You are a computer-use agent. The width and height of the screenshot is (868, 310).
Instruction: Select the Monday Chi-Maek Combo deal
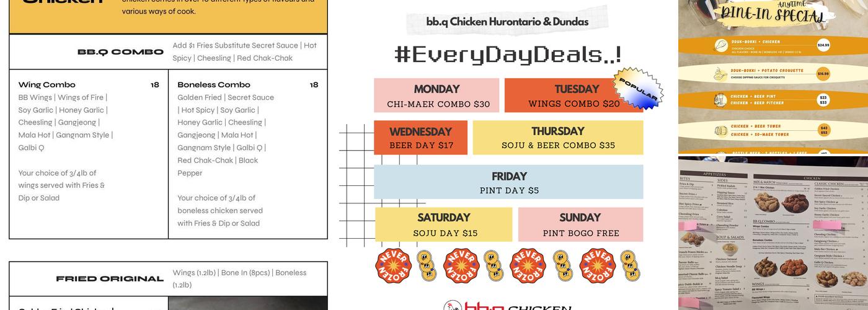pos(436,95)
